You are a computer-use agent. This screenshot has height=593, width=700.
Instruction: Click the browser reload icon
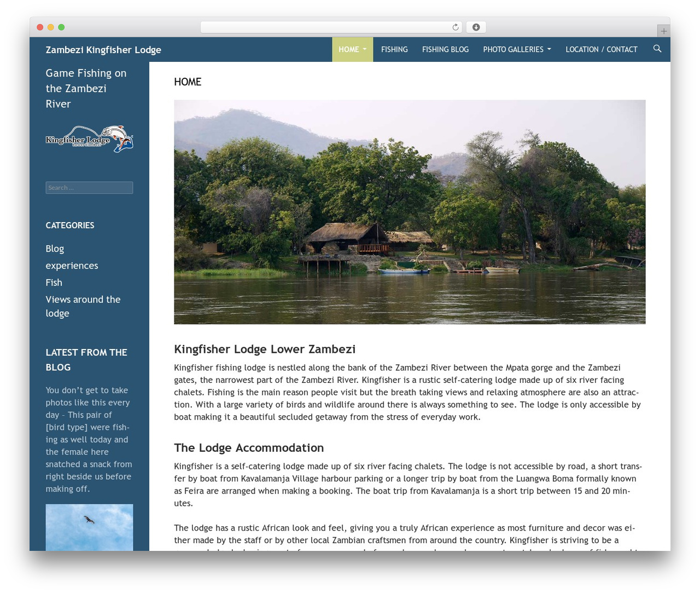point(456,27)
